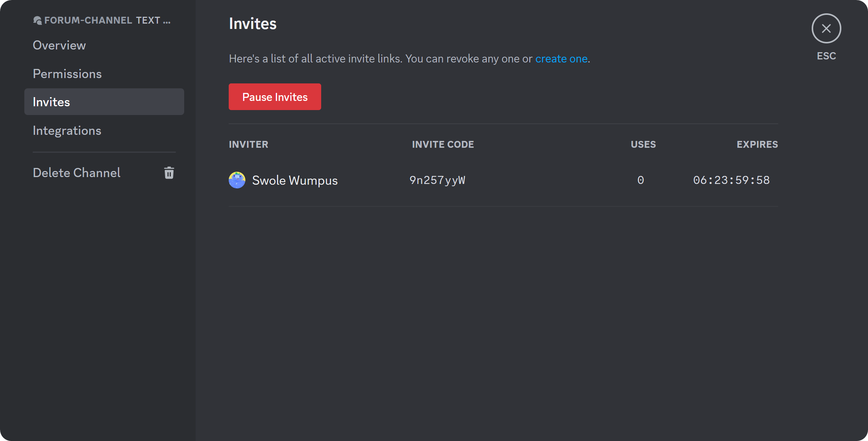The height and width of the screenshot is (441, 868).
Task: Click the create one link
Action: 561,58
